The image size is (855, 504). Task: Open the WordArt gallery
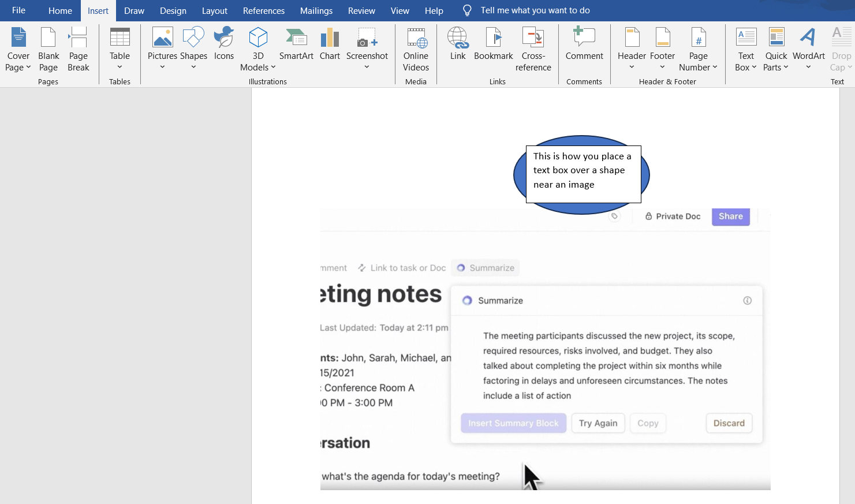(x=808, y=50)
